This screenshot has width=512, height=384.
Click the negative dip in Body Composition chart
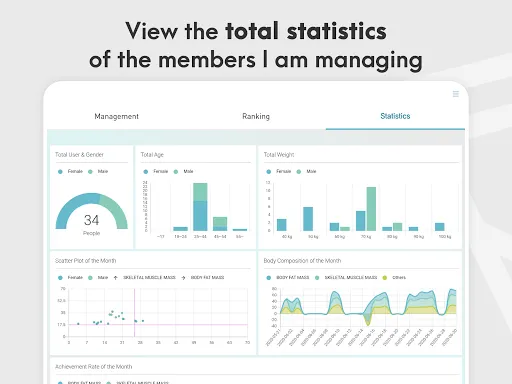tap(368, 320)
